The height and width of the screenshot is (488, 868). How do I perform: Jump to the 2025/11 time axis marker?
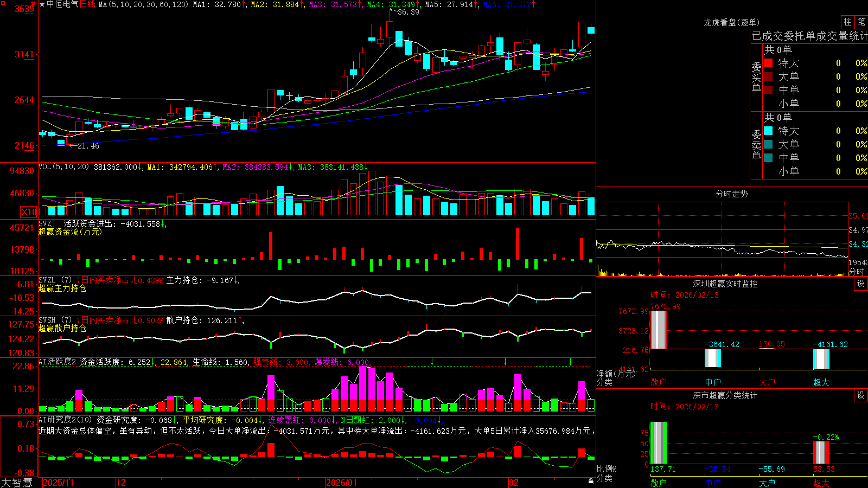click(x=58, y=483)
